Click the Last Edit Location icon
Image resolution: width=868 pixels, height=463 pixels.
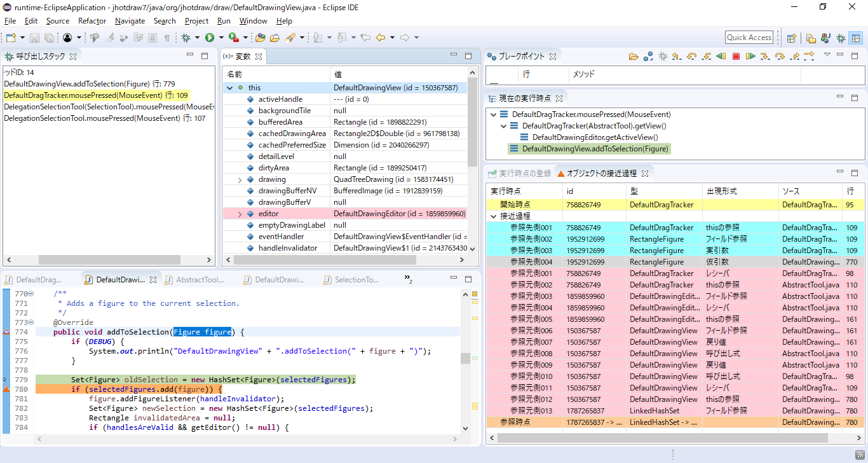[365, 38]
